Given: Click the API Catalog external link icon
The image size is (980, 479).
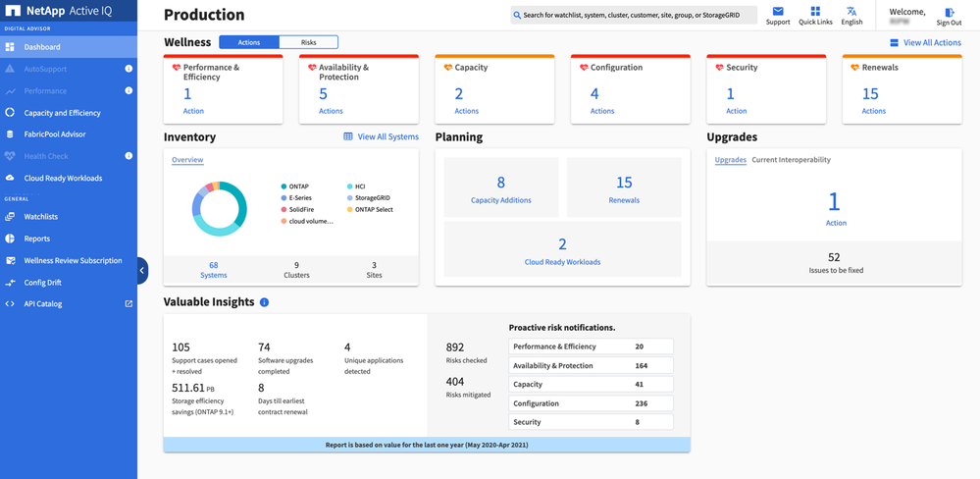Looking at the screenshot, I should click(129, 304).
